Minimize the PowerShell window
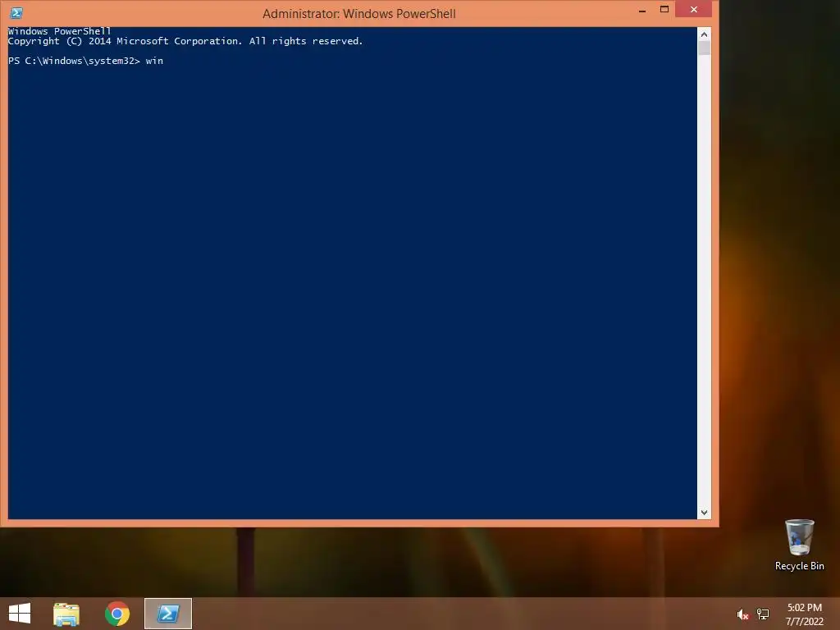Viewport: 840px width, 630px height. click(641, 10)
